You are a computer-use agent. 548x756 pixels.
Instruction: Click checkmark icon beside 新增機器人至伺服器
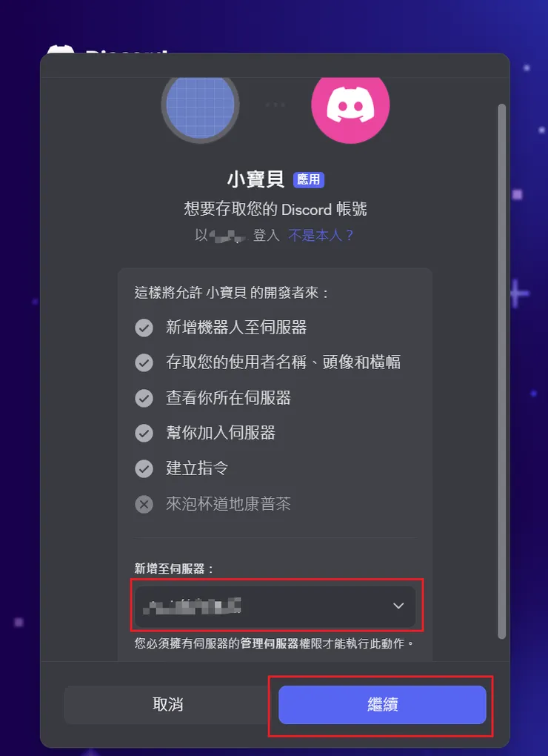click(144, 328)
